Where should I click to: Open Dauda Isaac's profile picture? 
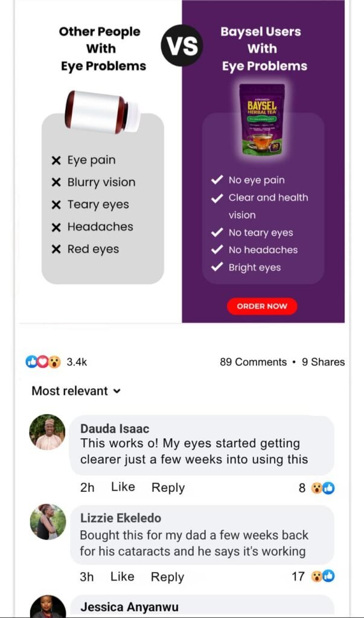[x=47, y=432]
